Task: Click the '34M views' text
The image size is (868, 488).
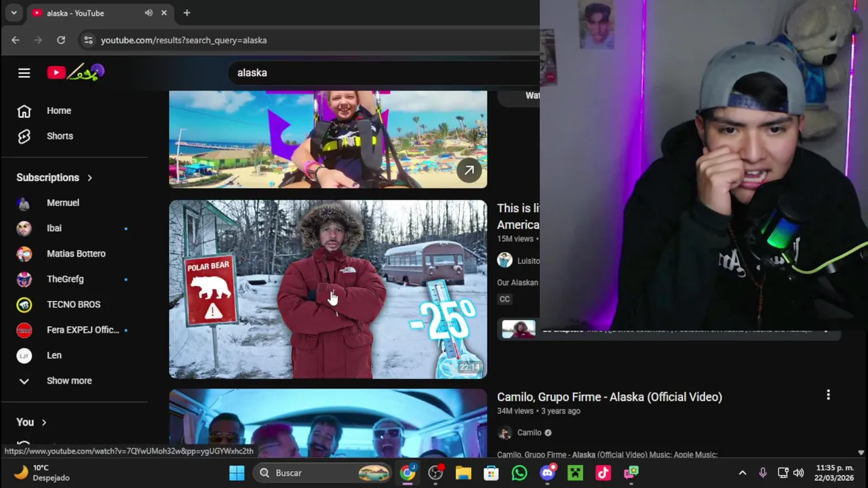Action: tap(515, 411)
